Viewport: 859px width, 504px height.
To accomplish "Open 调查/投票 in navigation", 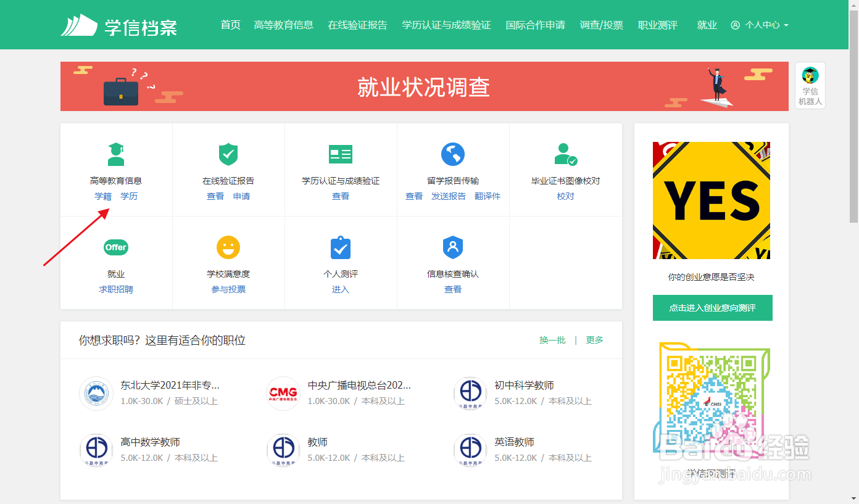I will click(x=602, y=25).
